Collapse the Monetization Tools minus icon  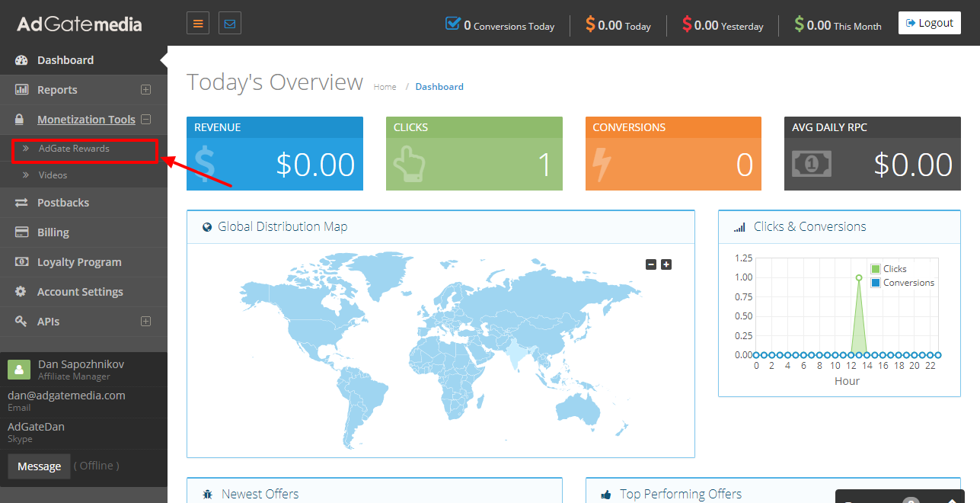pos(146,120)
